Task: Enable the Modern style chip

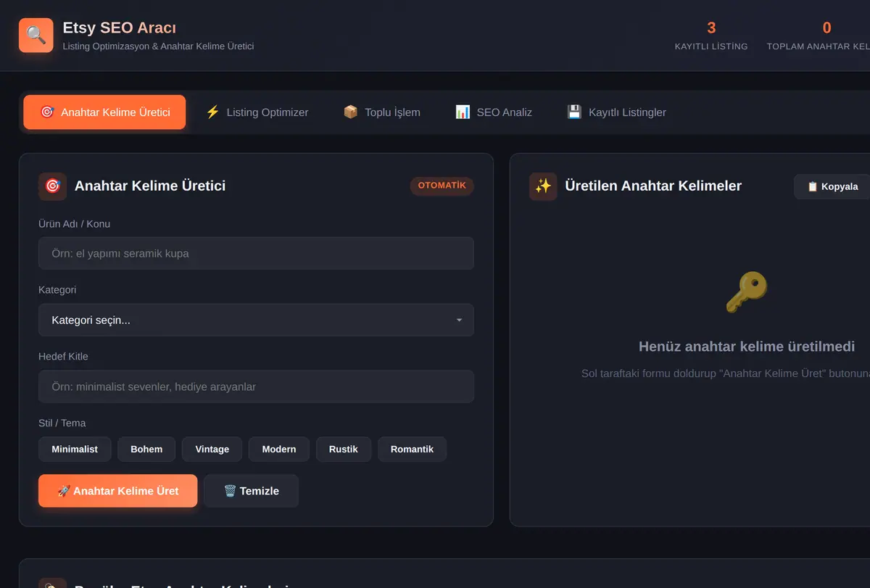Action: point(279,450)
